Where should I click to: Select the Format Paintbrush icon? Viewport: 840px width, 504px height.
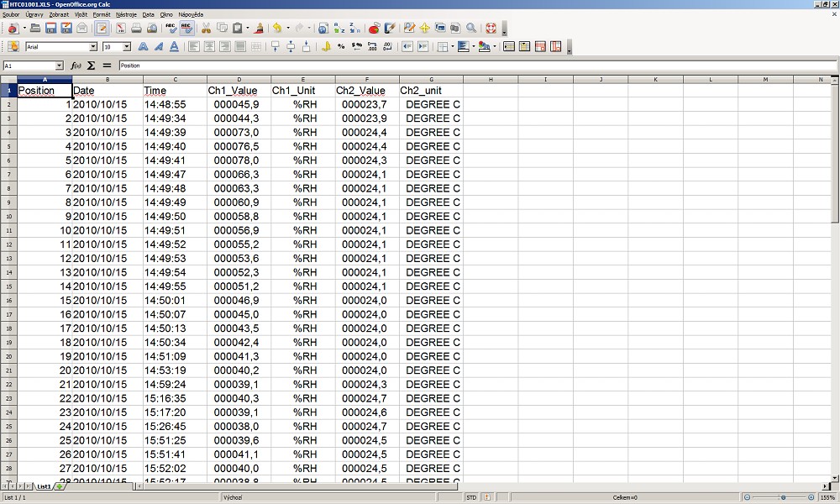[x=260, y=29]
